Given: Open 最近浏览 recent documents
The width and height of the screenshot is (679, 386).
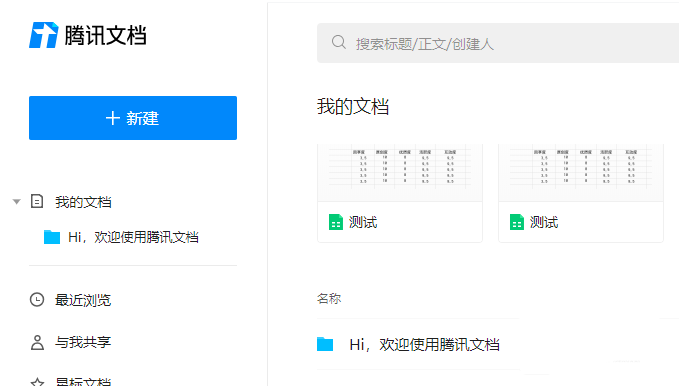Looking at the screenshot, I should [83, 300].
